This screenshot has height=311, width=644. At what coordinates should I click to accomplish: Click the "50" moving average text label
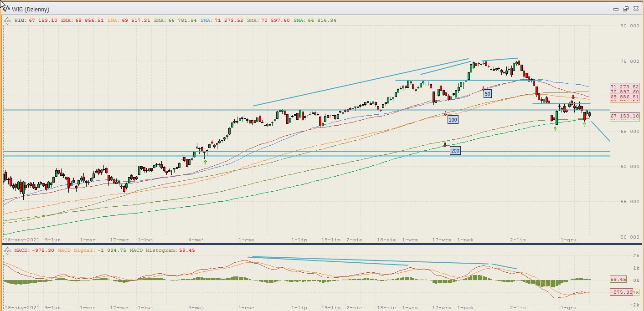coord(488,94)
